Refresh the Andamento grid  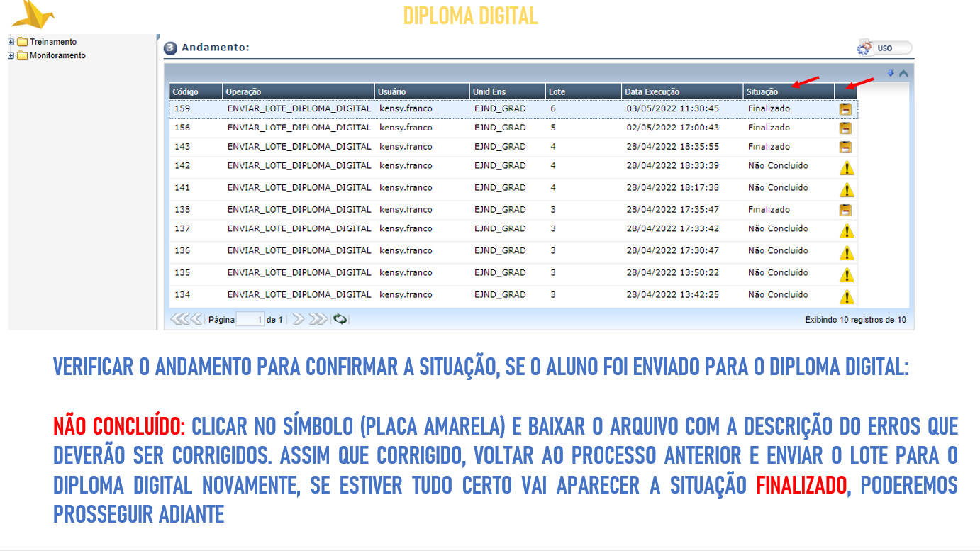click(x=340, y=320)
